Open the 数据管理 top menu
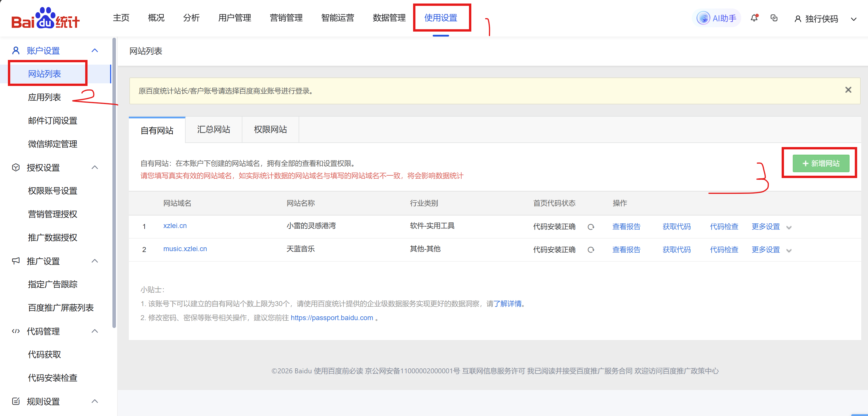 (389, 18)
